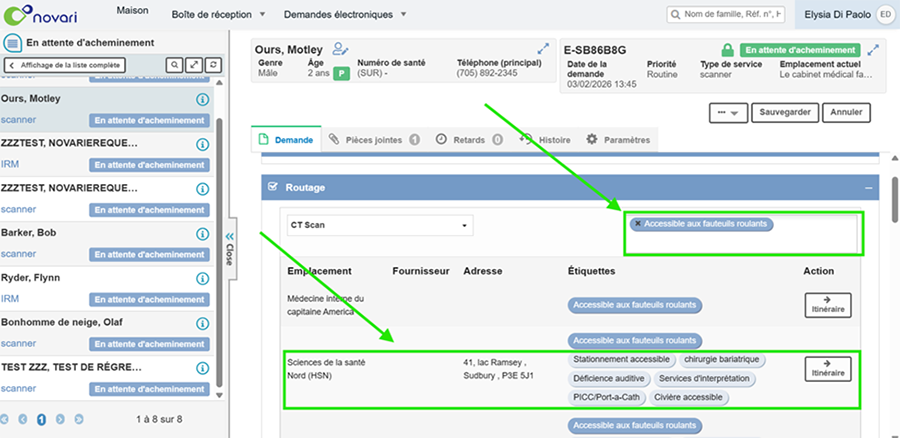900x438 pixels.
Task: Show info for Bonhomme de neige, Olaf
Action: [202, 323]
